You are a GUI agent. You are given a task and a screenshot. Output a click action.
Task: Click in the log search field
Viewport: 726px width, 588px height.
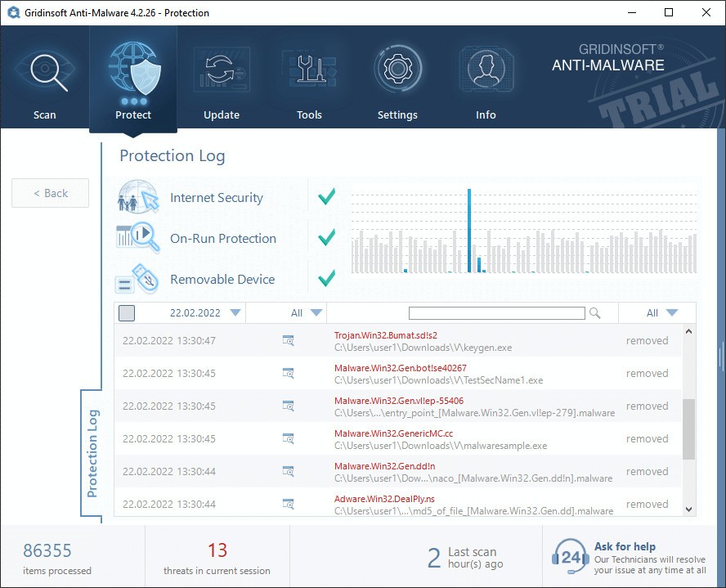(496, 313)
